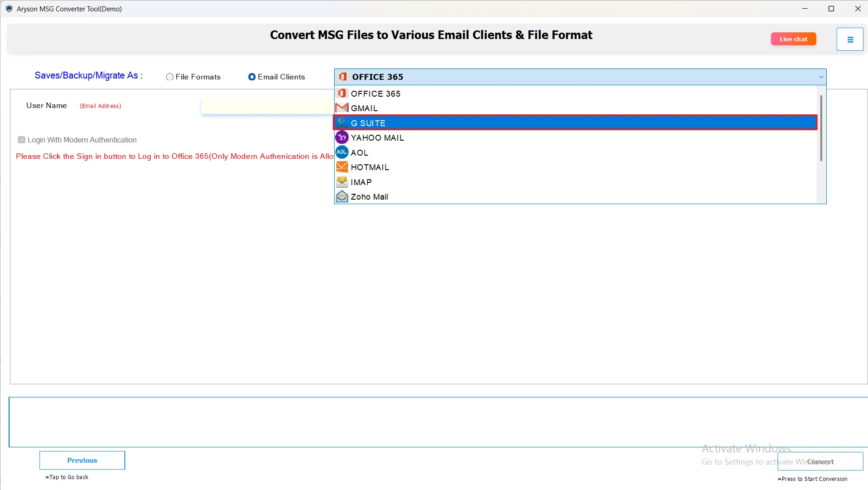Viewport: 868px width, 490px height.
Task: Click the Aryson app icon in title bar
Action: (9, 9)
